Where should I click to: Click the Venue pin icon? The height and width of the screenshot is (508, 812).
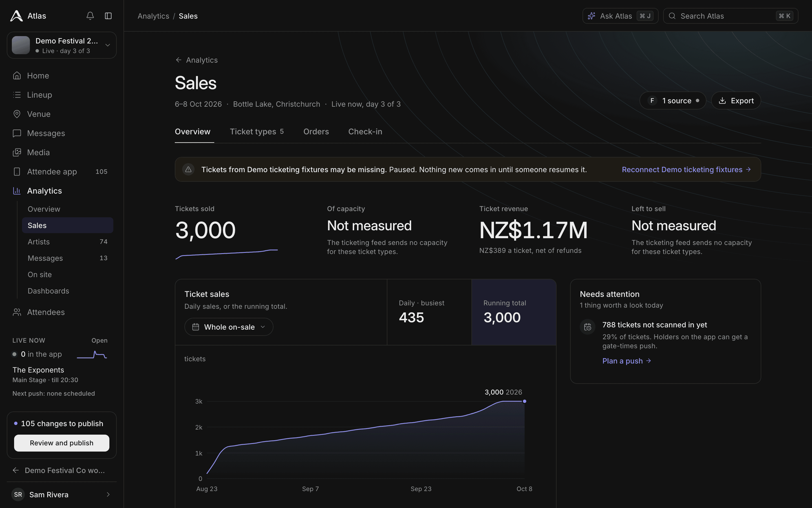[x=17, y=114]
